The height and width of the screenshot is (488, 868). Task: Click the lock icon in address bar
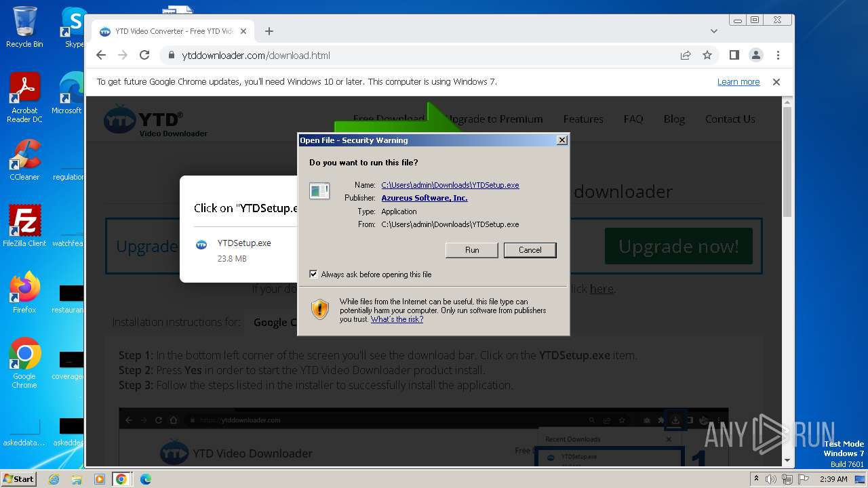click(x=172, y=56)
